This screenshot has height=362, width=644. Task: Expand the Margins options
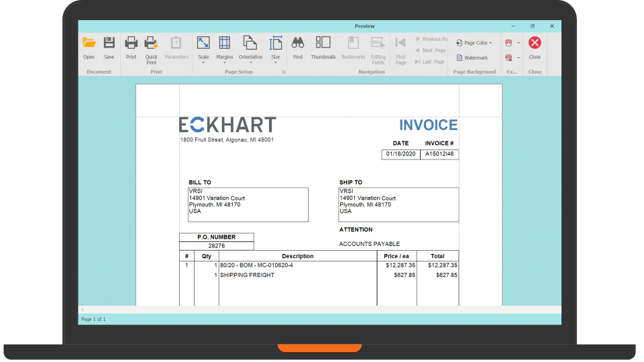tap(224, 50)
